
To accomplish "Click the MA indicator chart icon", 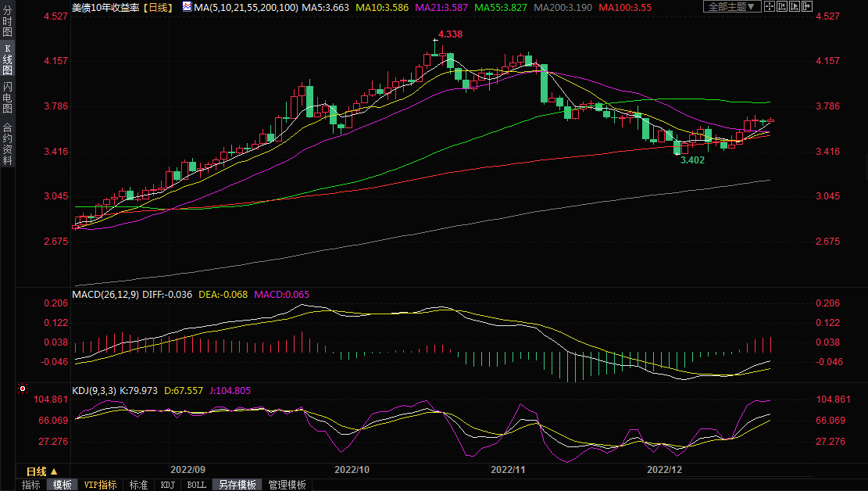I will tap(186, 7).
